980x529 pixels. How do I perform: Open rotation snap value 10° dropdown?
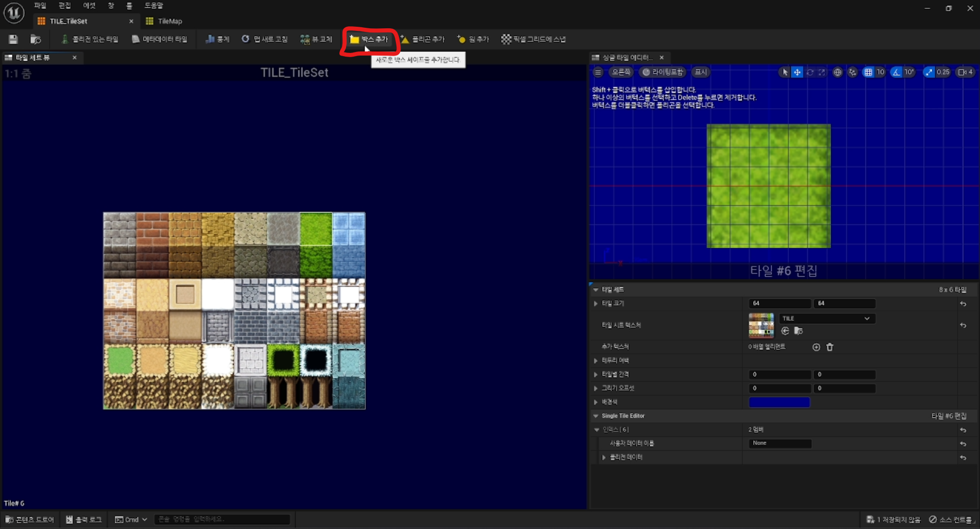[x=909, y=72]
